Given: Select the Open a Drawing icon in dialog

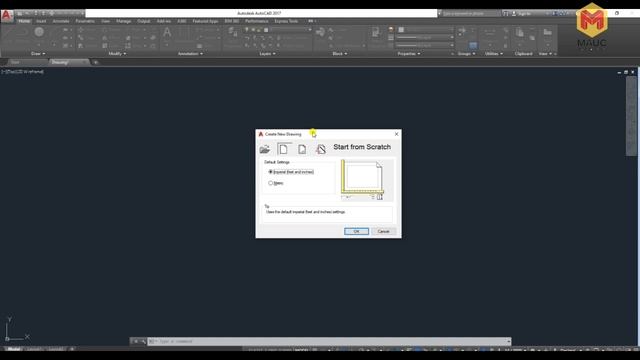Looking at the screenshot, I should tap(264, 149).
